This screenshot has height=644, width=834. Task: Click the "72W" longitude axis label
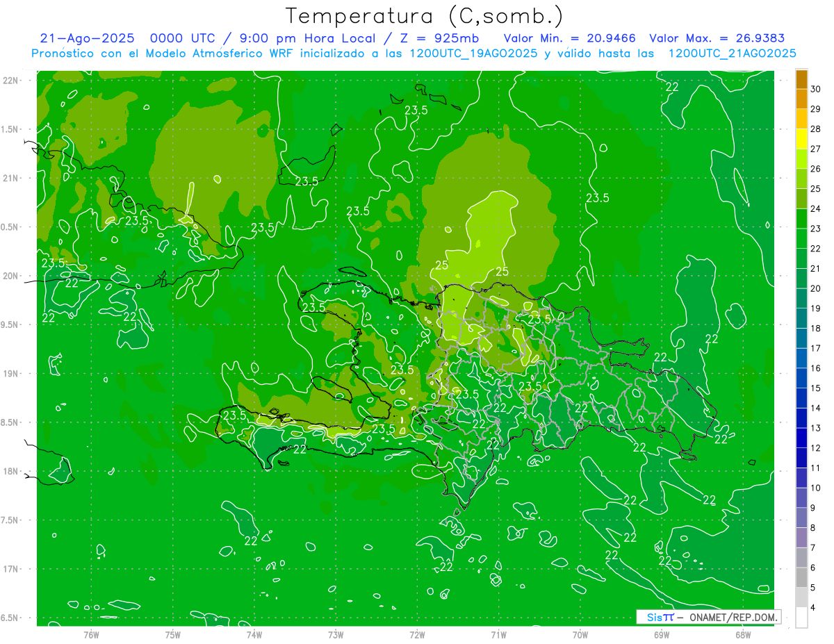pos(417,634)
